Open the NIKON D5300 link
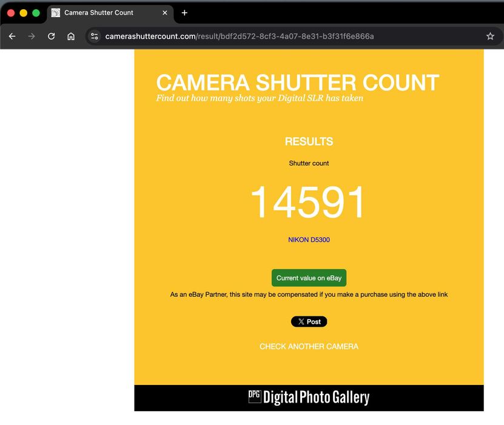 (309, 240)
